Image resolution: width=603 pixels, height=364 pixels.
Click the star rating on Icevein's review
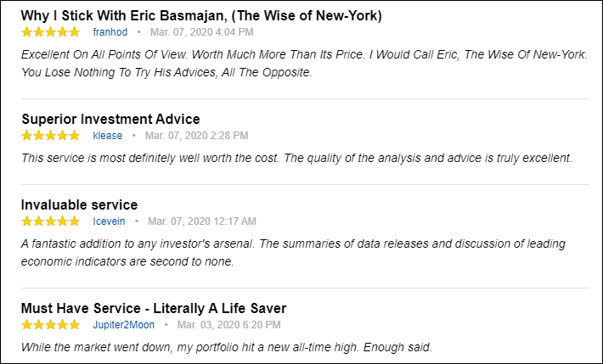[50, 221]
